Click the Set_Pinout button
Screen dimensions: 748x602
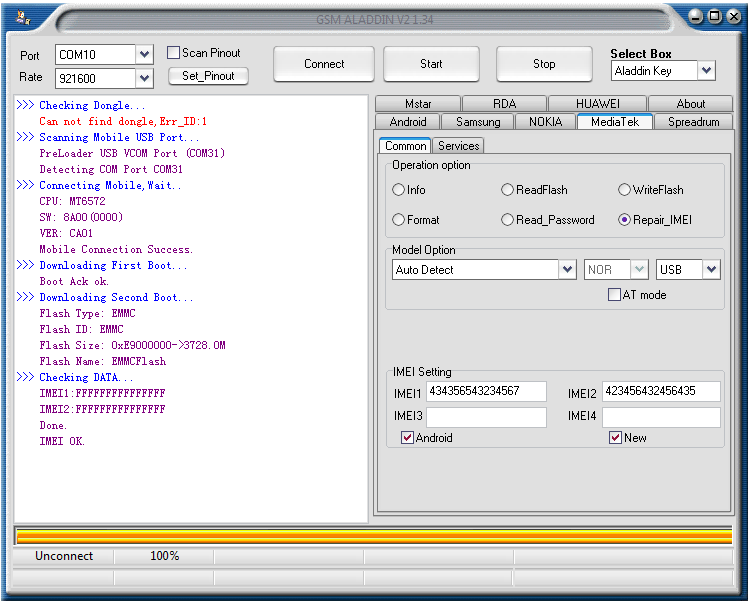click(208, 76)
